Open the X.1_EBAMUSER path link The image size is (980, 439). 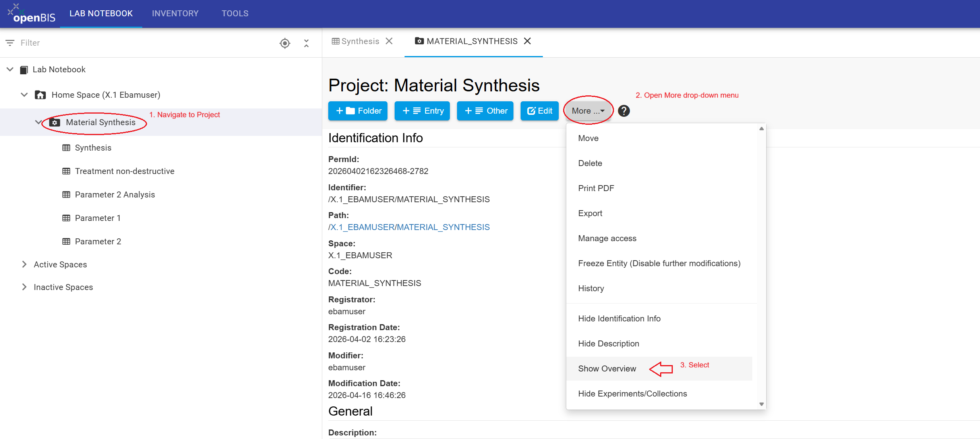(x=362, y=227)
